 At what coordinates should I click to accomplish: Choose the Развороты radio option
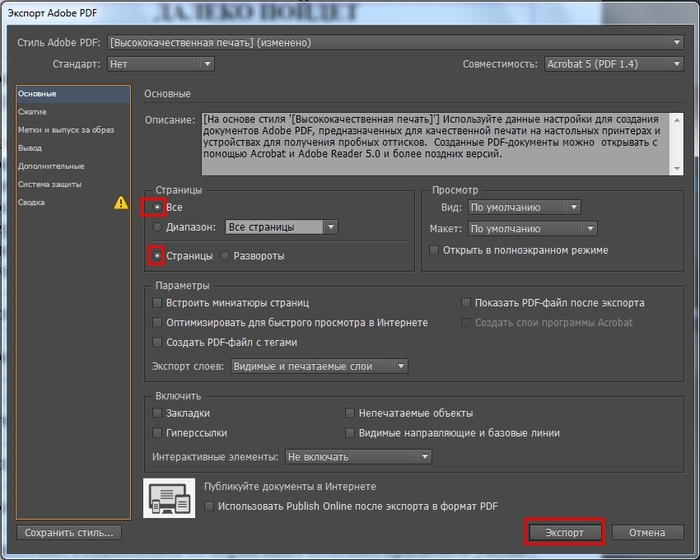click(x=226, y=256)
